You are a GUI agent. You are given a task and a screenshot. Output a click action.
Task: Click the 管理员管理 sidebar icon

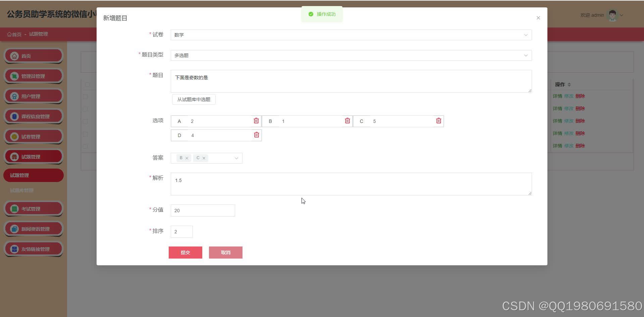coord(14,76)
